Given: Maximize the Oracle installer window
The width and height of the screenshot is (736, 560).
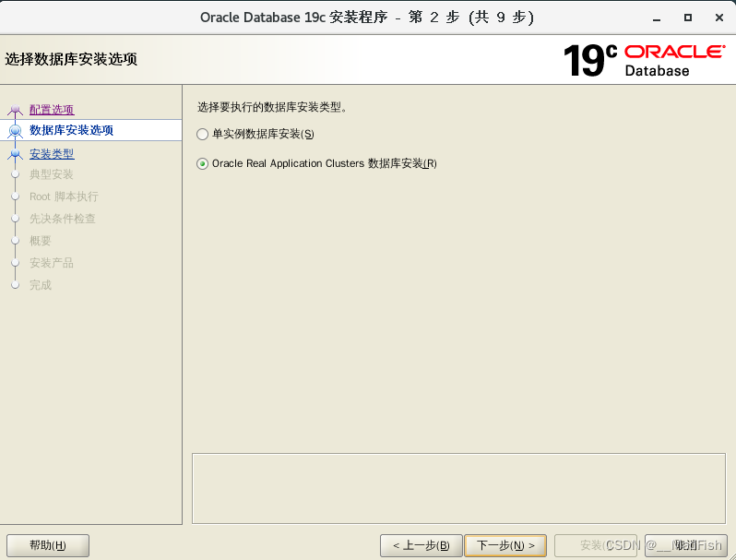Looking at the screenshot, I should [x=688, y=18].
